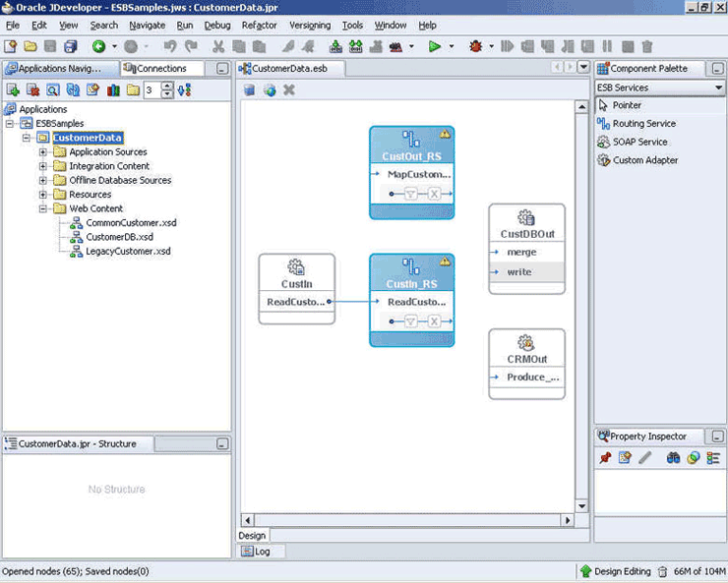Click the Refresh icon in navigator toolbar
Screen dimensions: 728x583
click(x=73, y=90)
